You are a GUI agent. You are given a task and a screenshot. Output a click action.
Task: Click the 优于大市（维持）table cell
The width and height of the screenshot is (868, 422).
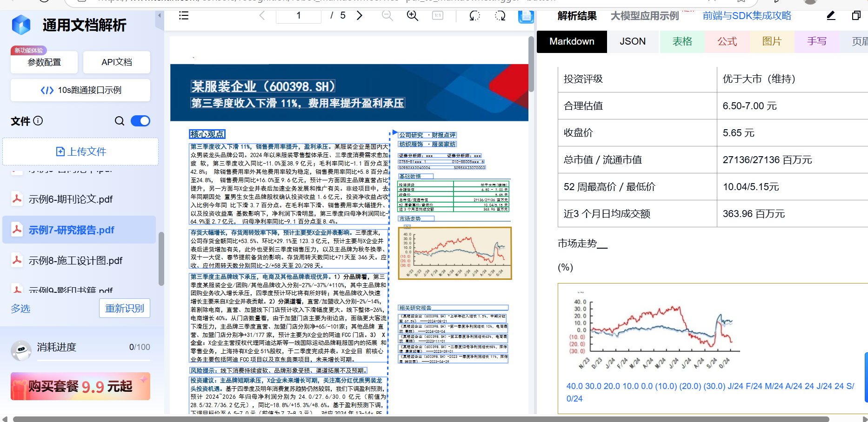click(792, 79)
